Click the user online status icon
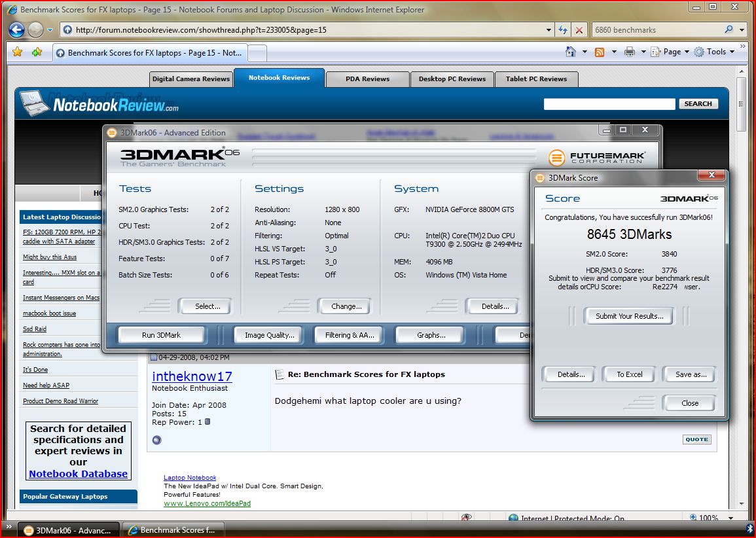 tap(156, 440)
